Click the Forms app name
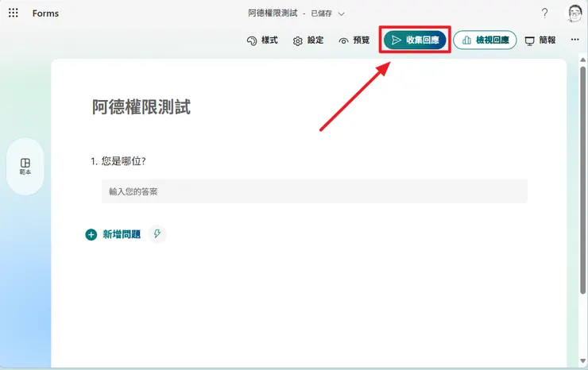 [45, 13]
